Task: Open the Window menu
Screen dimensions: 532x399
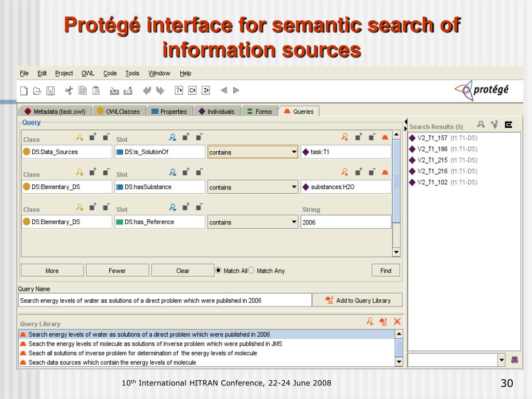Action: click(159, 73)
